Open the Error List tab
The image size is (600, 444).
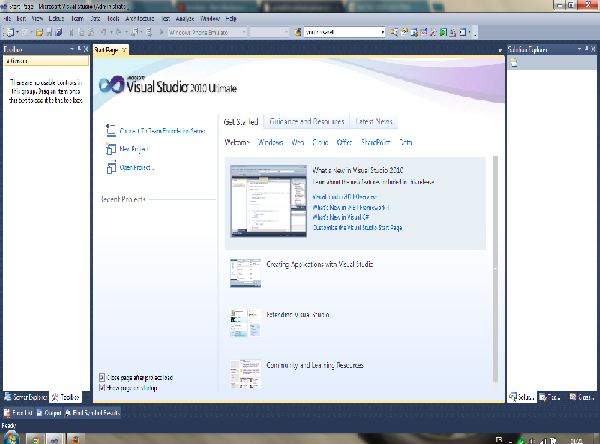click(18, 413)
